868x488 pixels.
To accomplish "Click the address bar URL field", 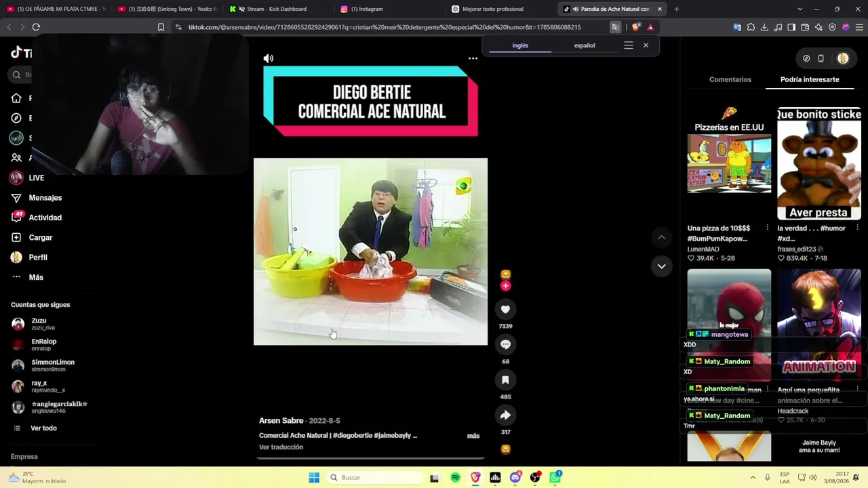I will tap(384, 27).
